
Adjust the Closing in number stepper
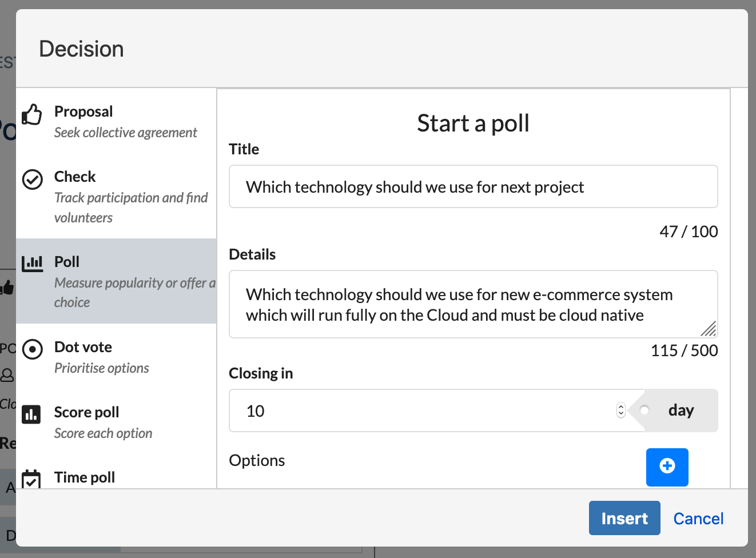(x=620, y=410)
